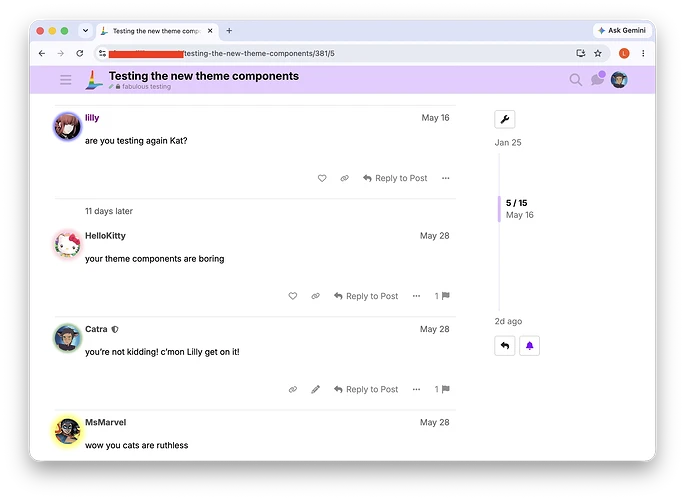Click HelloKitty's avatar image

click(x=67, y=244)
